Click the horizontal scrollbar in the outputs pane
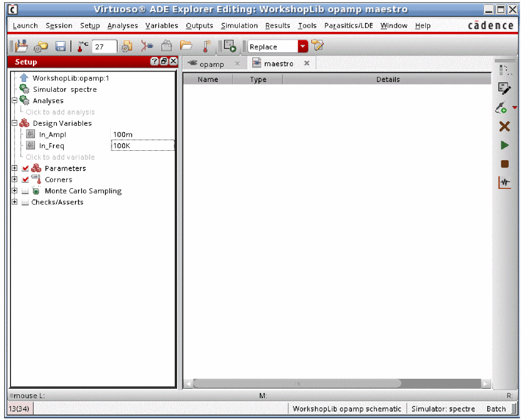The height and width of the screenshot is (420, 529). pyautogui.click(x=297, y=383)
